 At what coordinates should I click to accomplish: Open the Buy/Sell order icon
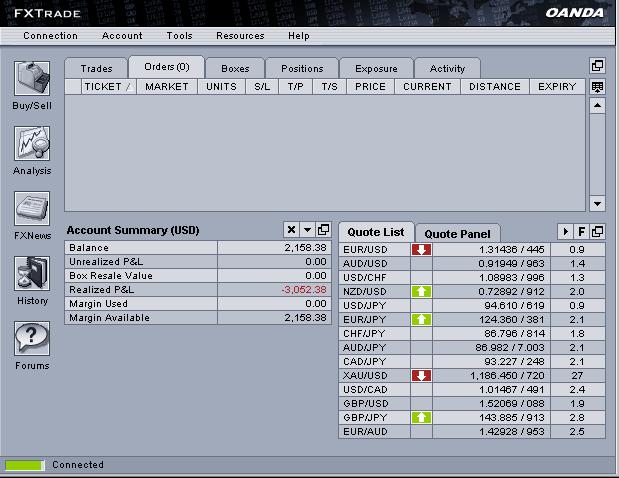pyautogui.click(x=32, y=79)
